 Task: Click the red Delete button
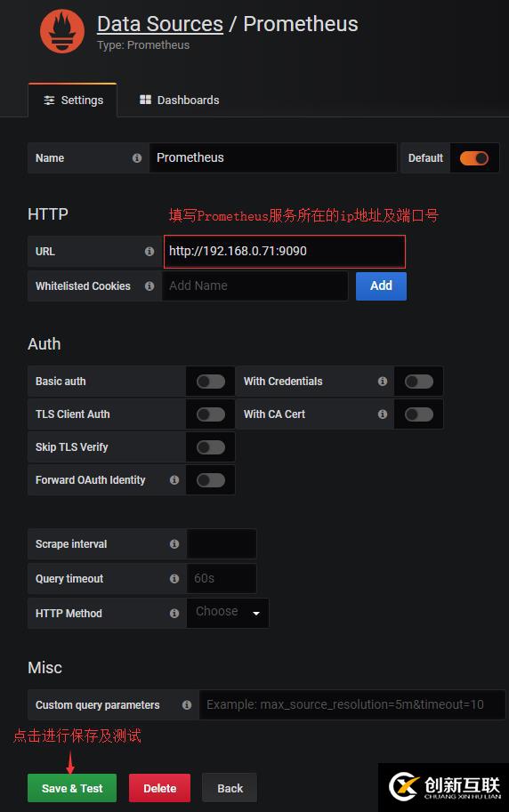159,788
